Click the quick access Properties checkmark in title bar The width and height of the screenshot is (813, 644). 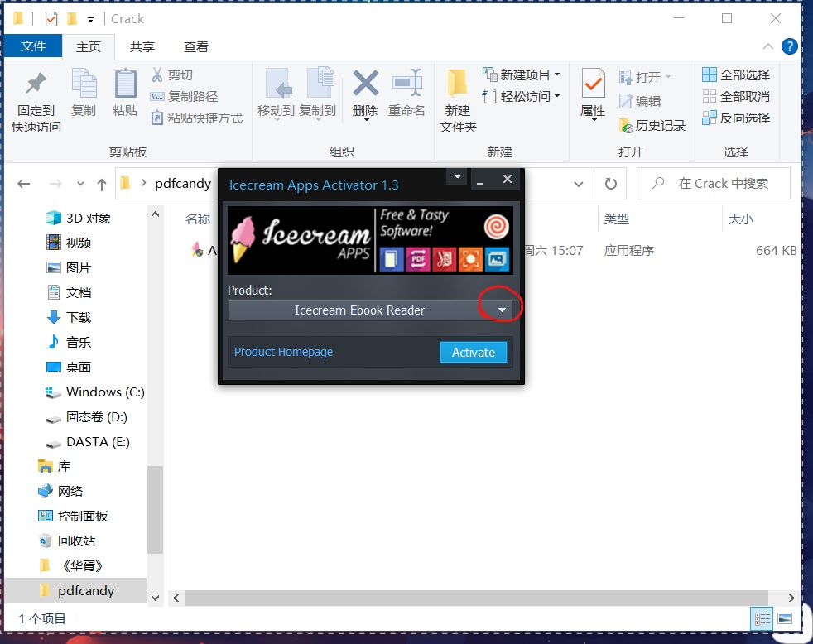click(x=51, y=20)
